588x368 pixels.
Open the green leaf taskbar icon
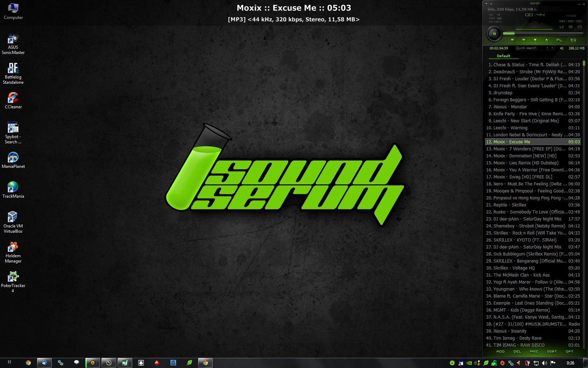[x=189, y=363]
